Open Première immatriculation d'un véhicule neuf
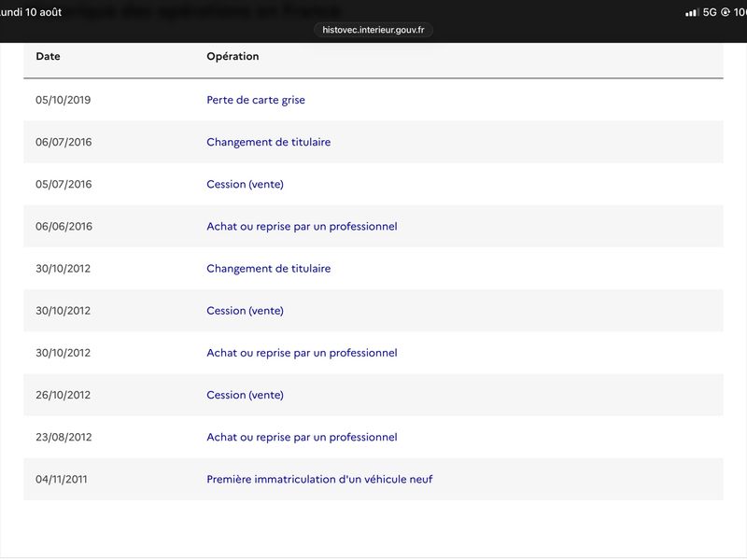Screen dimensions: 747x560 (319, 479)
